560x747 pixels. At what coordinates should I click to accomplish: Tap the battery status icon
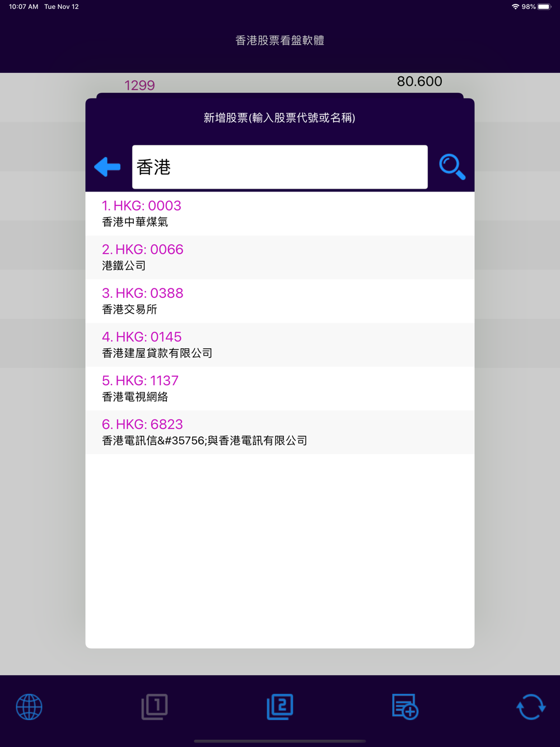pos(544,7)
